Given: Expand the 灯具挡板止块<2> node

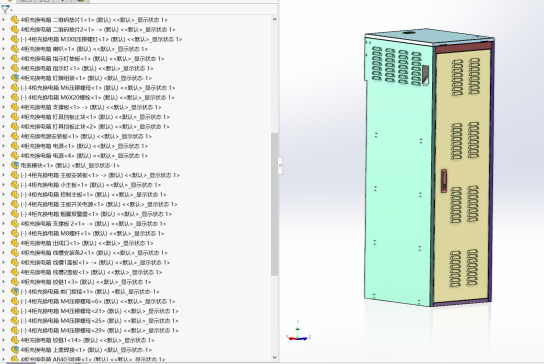Looking at the screenshot, I should click(x=3, y=127).
